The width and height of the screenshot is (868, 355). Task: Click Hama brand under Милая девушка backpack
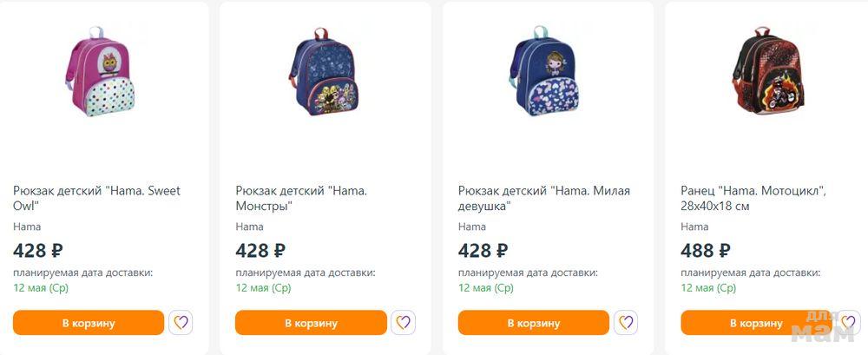tap(472, 227)
